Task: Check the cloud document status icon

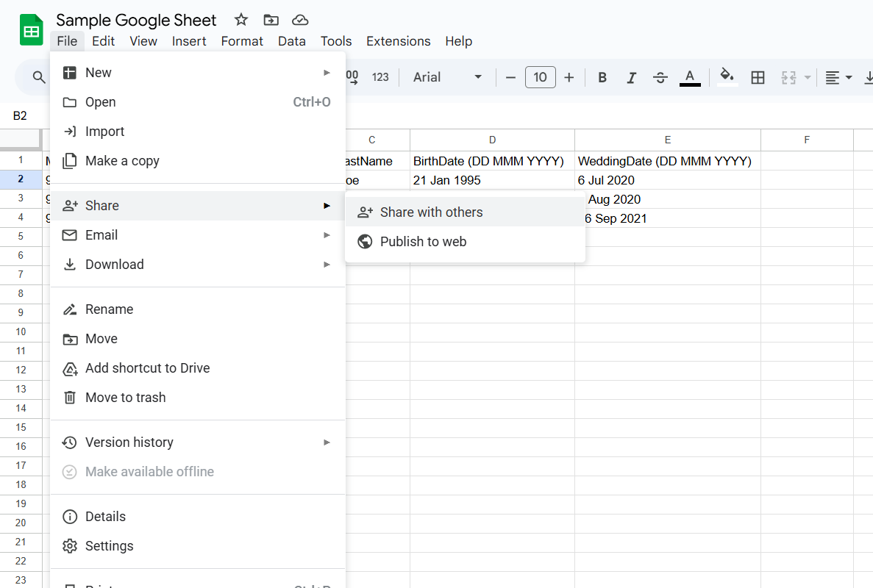Action: 300,20
